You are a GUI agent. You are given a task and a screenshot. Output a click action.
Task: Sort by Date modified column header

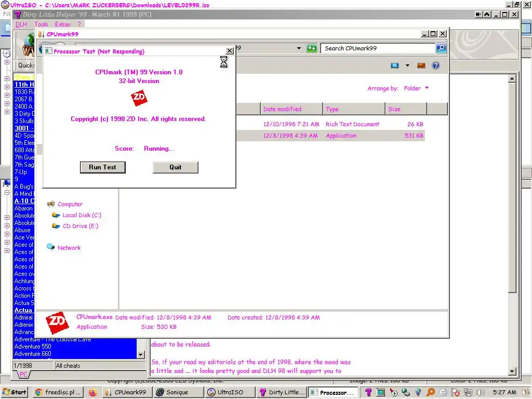tap(291, 109)
